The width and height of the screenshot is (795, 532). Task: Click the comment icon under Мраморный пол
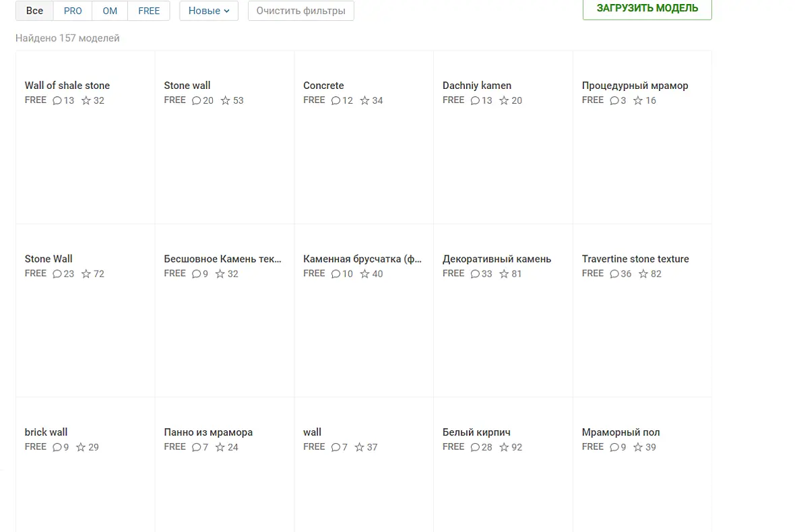[614, 447]
